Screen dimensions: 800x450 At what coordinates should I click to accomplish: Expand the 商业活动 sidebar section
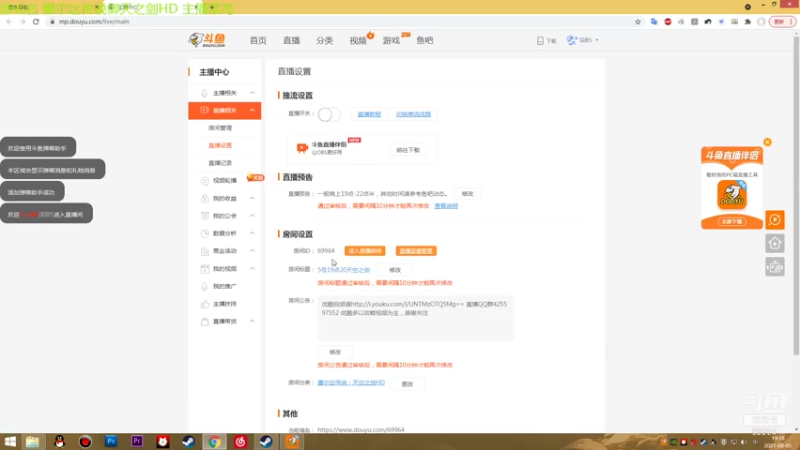(x=252, y=251)
